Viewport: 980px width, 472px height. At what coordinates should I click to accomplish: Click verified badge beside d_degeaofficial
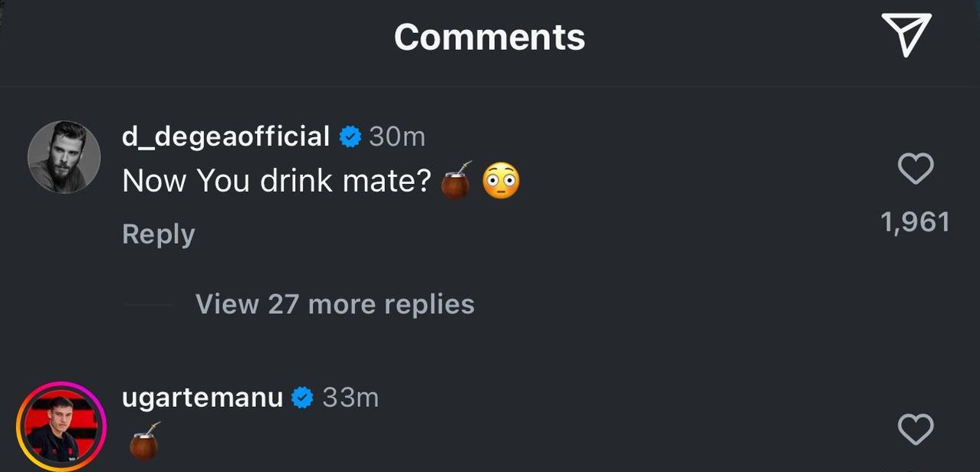point(350,137)
